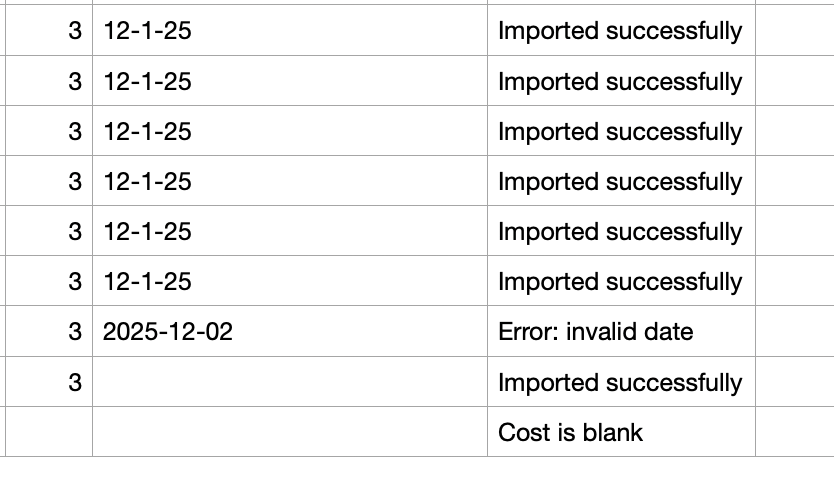Screen dimensions: 834x498
Task: Select the empty cell right of 'Cost is blank'
Action: tap(793, 432)
